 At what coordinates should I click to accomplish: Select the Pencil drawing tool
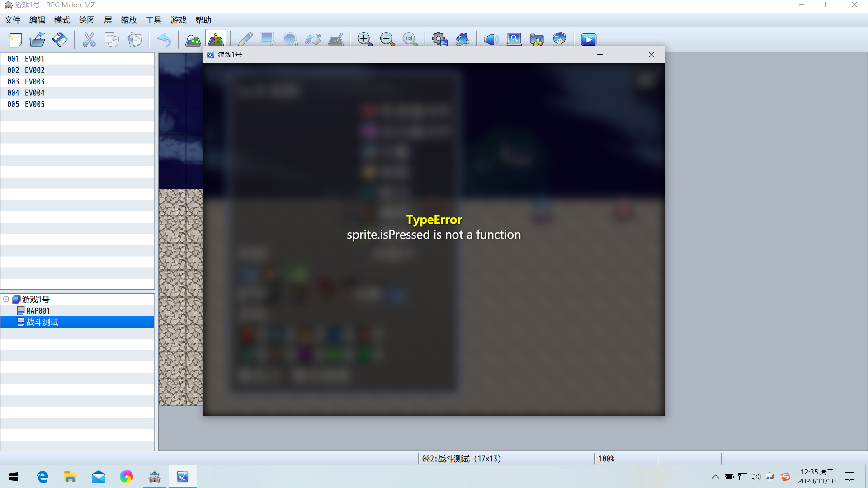tap(245, 40)
